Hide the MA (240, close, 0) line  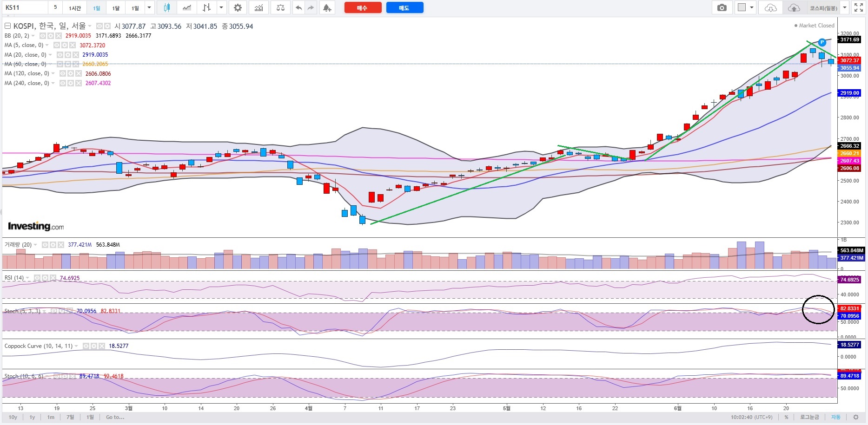tap(63, 83)
